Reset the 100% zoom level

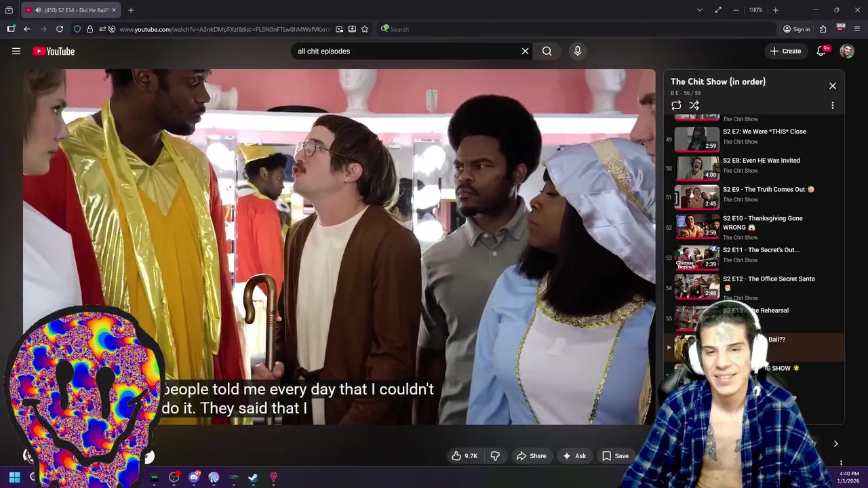(x=755, y=10)
